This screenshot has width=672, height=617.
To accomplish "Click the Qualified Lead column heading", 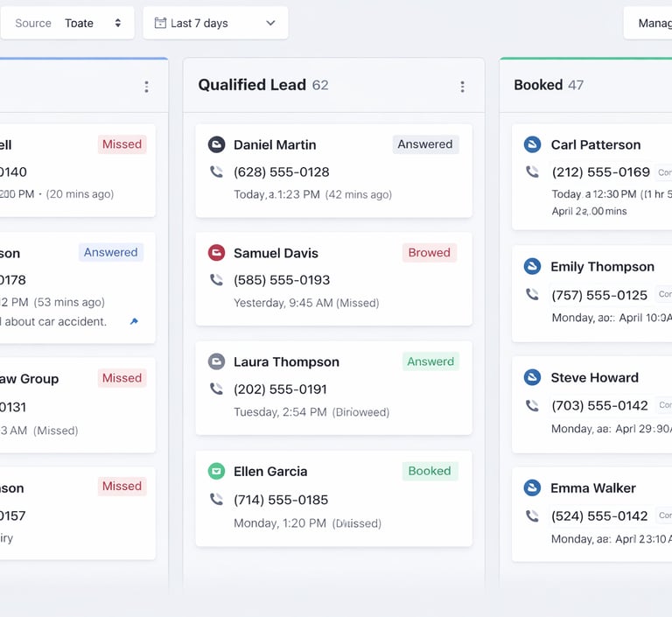I will 252,85.
